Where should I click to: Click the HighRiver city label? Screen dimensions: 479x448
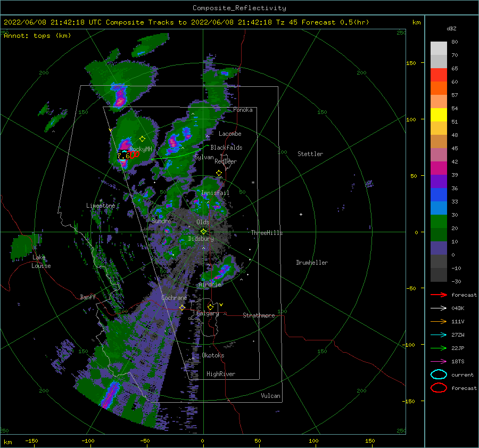[x=221, y=374]
